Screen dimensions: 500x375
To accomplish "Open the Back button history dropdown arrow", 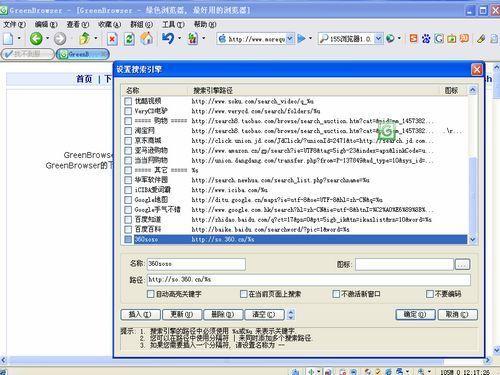I will [x=47, y=39].
